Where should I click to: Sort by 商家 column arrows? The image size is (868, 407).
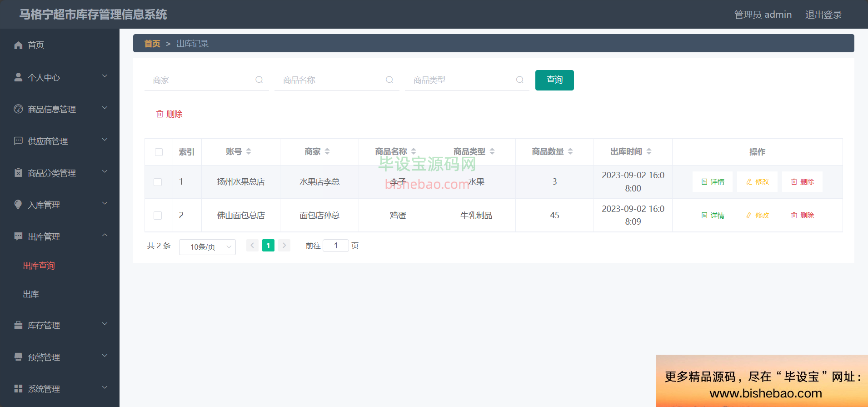click(327, 151)
